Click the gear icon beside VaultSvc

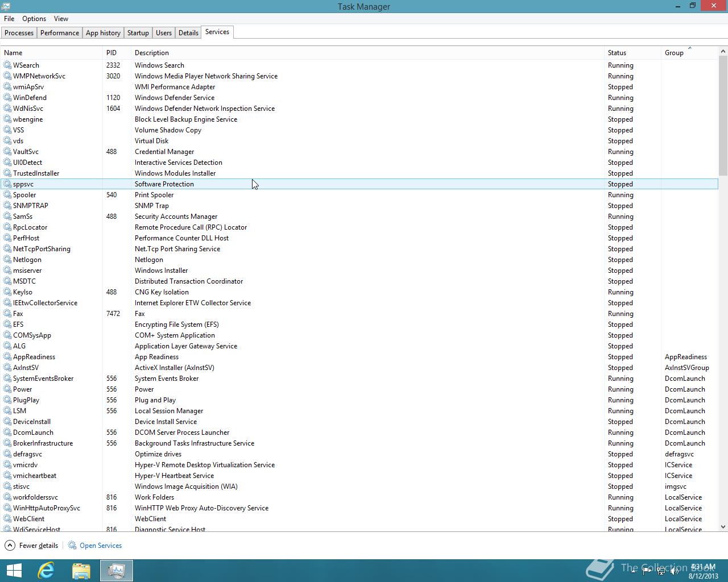coord(7,152)
